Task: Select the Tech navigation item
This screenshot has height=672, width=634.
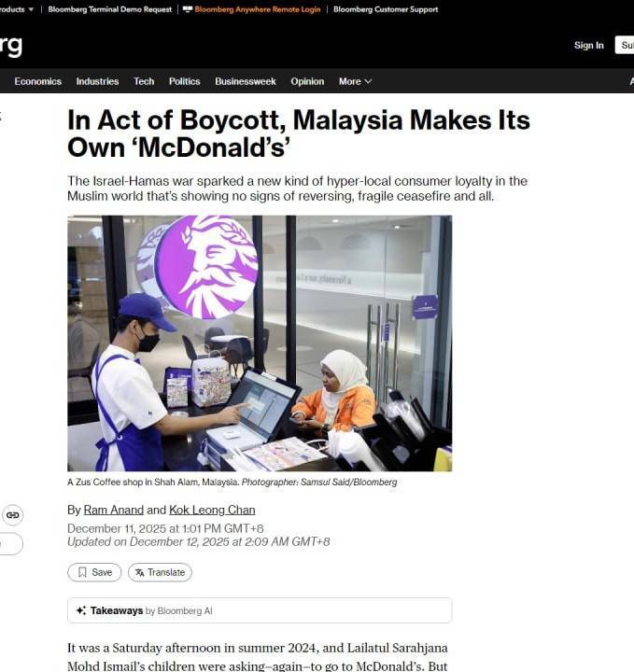Action: (x=144, y=81)
